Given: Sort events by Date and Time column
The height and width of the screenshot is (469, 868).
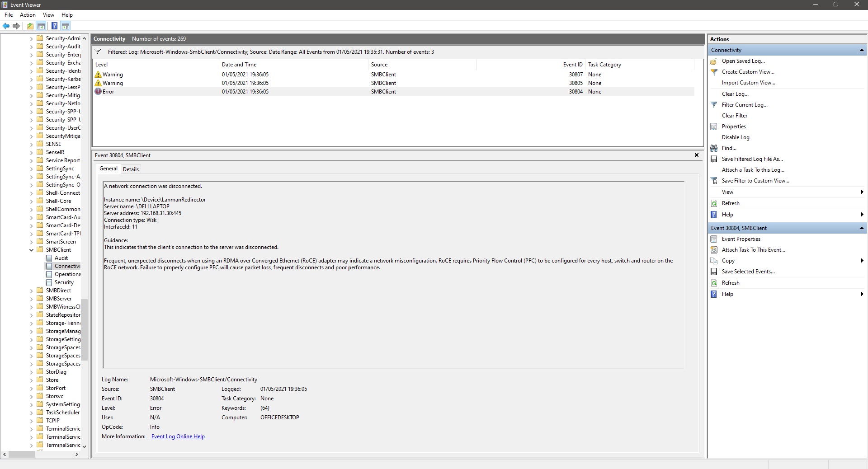Looking at the screenshot, I should (x=293, y=65).
